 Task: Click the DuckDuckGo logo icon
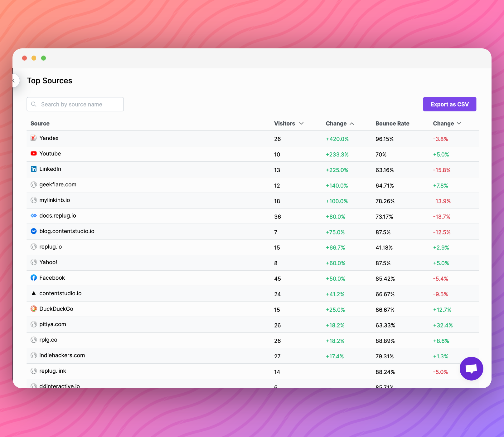[x=34, y=309]
